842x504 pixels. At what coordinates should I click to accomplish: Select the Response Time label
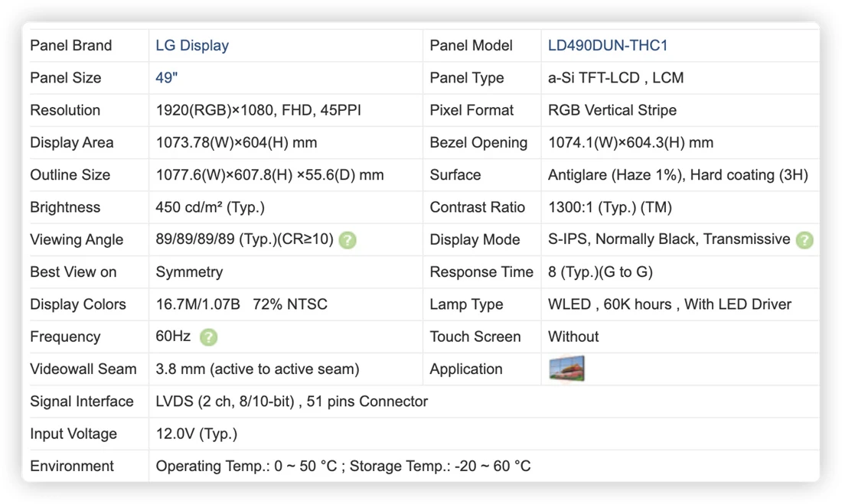(481, 272)
